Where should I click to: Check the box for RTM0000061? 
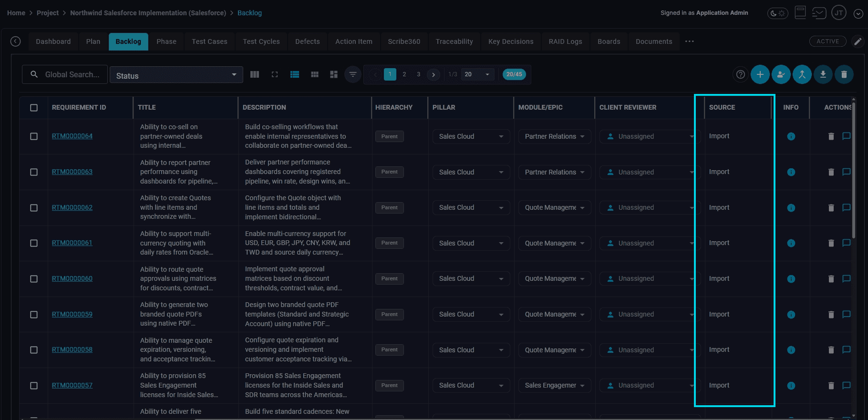tap(34, 243)
